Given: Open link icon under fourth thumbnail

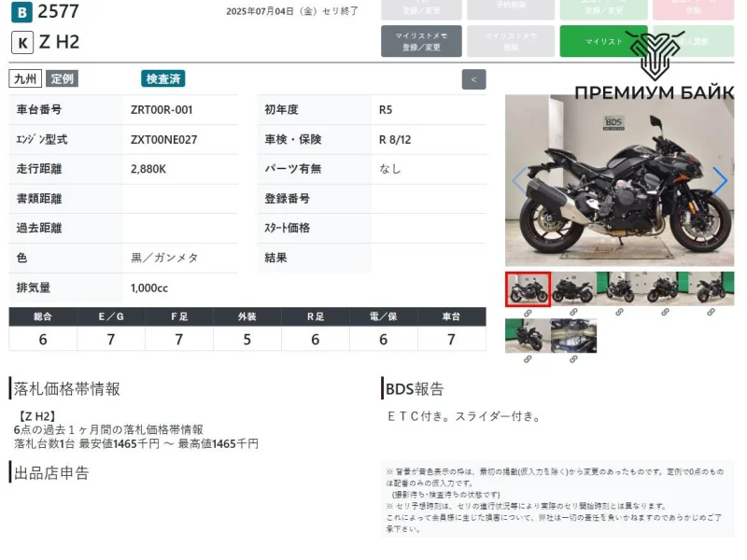Looking at the screenshot, I should tap(665, 312).
